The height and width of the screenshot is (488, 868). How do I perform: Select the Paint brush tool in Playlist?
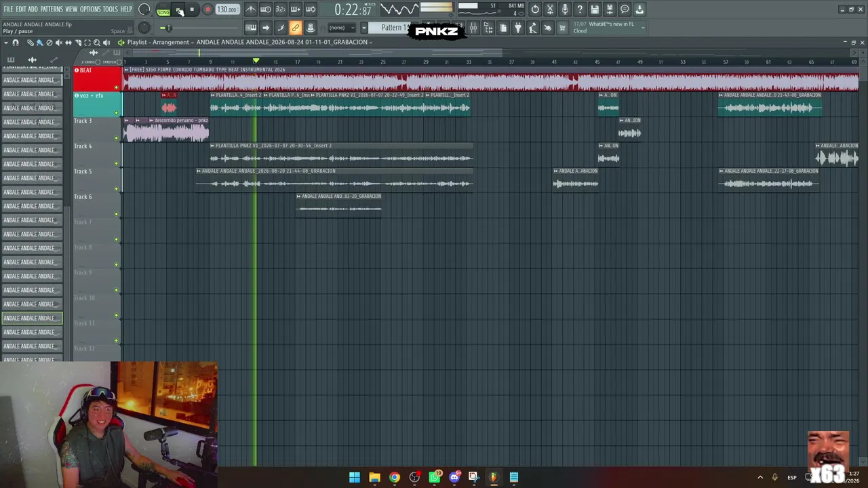[x=39, y=43]
